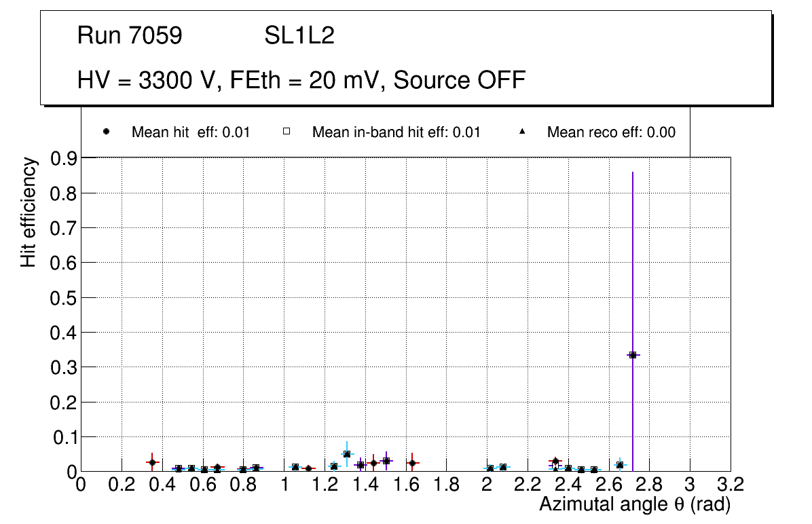Click the leftmost data point with red error bars
The image size is (812, 524).
(x=153, y=462)
